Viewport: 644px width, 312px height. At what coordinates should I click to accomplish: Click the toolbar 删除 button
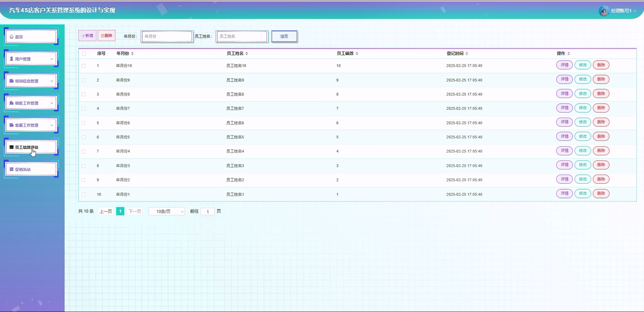coord(106,36)
